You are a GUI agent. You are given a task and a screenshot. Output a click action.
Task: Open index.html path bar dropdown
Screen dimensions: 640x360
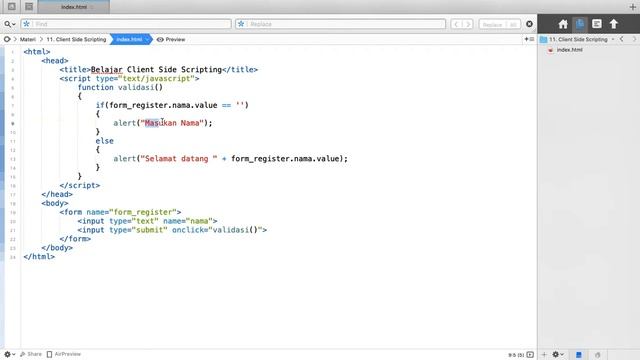pos(131,40)
